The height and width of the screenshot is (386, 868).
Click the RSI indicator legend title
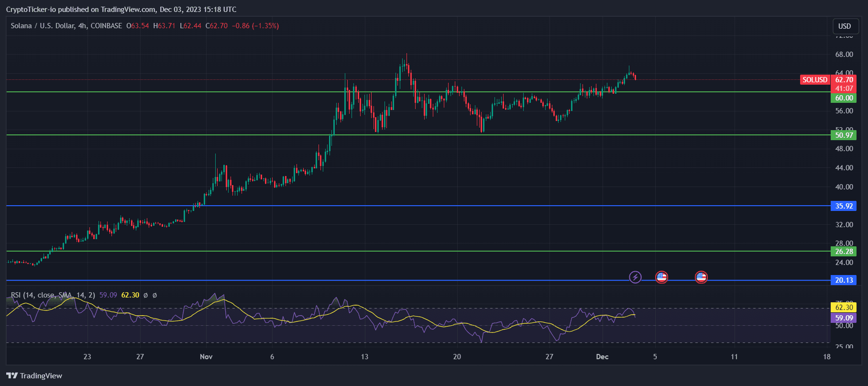point(53,295)
